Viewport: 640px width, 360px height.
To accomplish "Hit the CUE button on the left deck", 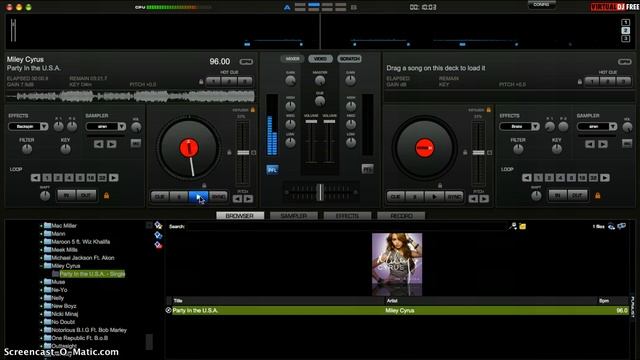I will (160, 197).
